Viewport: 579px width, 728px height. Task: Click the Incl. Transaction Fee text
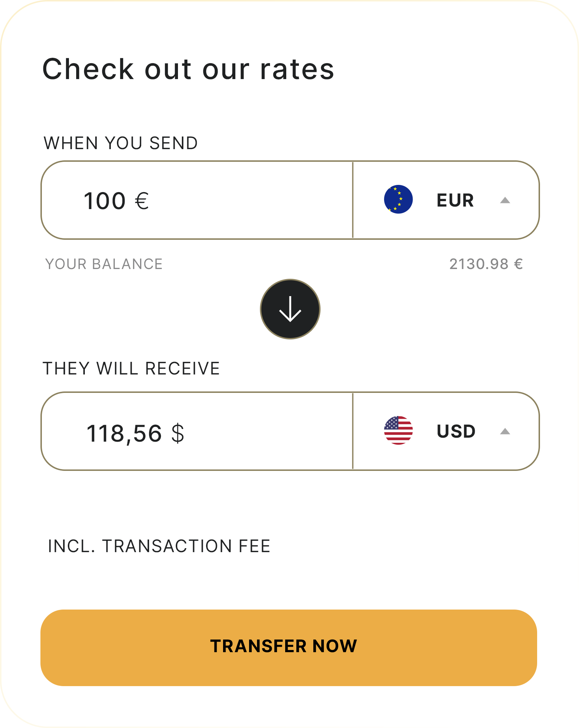click(159, 546)
